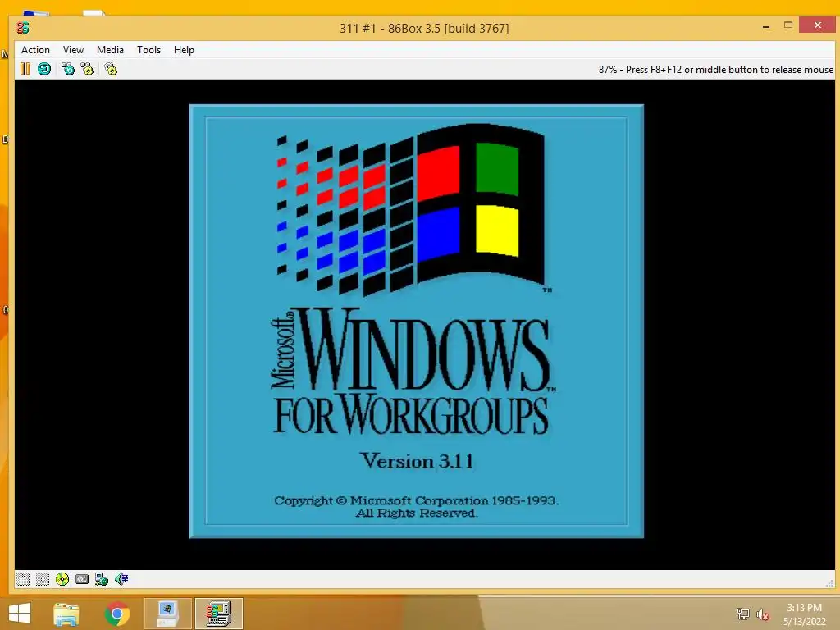
Task: Launch Google Chrome from taskbar
Action: click(116, 614)
